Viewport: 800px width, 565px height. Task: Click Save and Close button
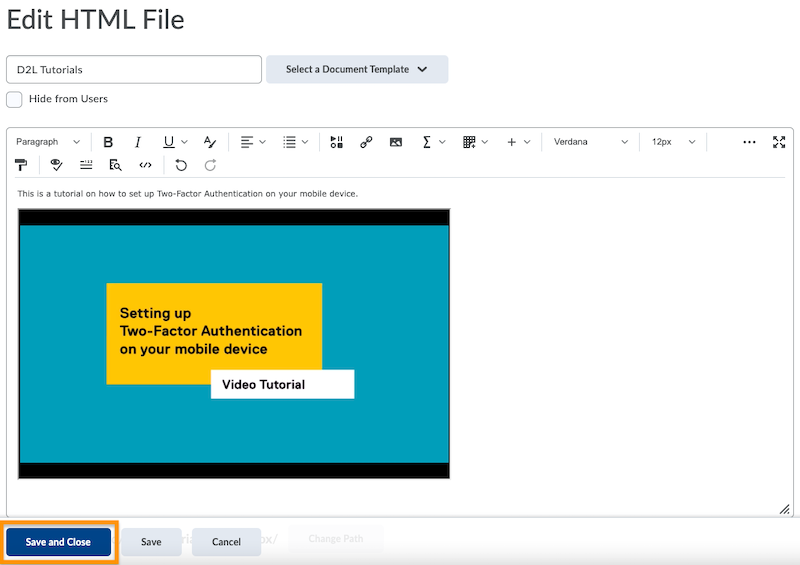[x=58, y=542]
